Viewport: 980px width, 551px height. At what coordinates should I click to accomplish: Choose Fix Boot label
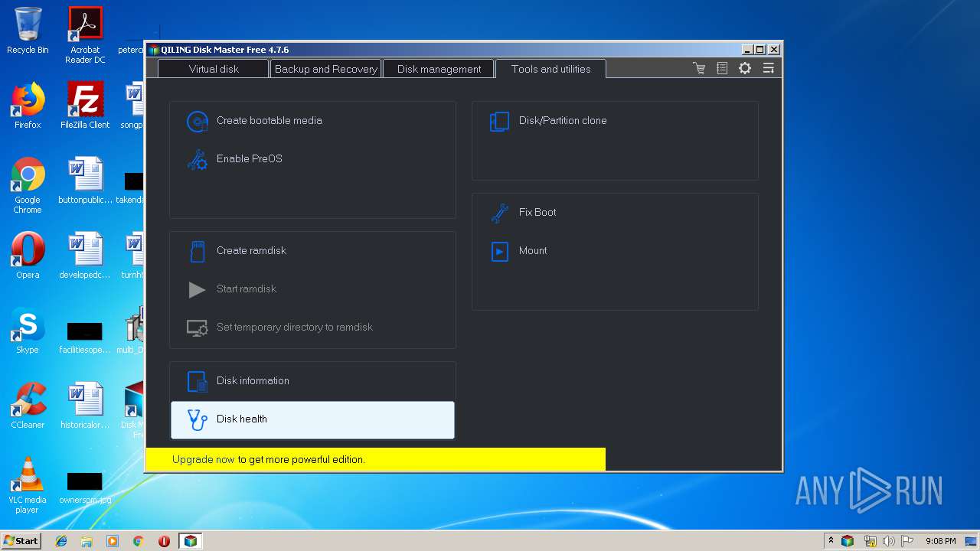(x=537, y=213)
